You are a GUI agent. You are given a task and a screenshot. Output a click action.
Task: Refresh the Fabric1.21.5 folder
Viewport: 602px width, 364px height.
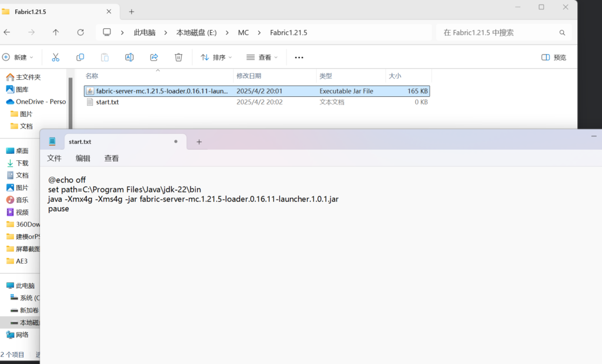coord(80,33)
